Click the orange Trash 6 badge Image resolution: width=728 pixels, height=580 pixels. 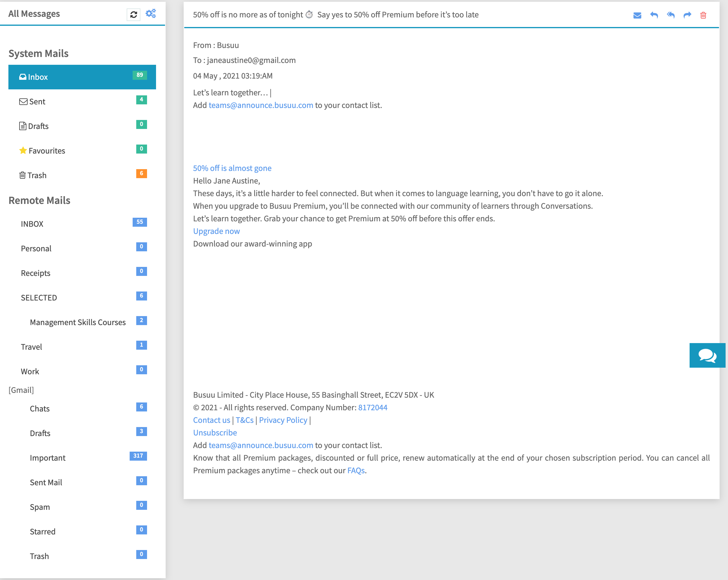pyautogui.click(x=141, y=173)
